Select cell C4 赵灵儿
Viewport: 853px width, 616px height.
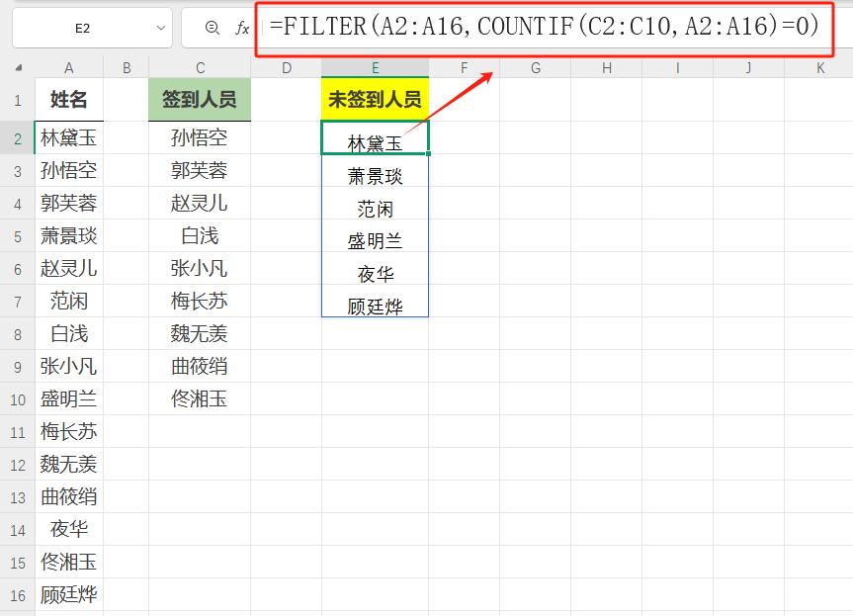pos(200,203)
